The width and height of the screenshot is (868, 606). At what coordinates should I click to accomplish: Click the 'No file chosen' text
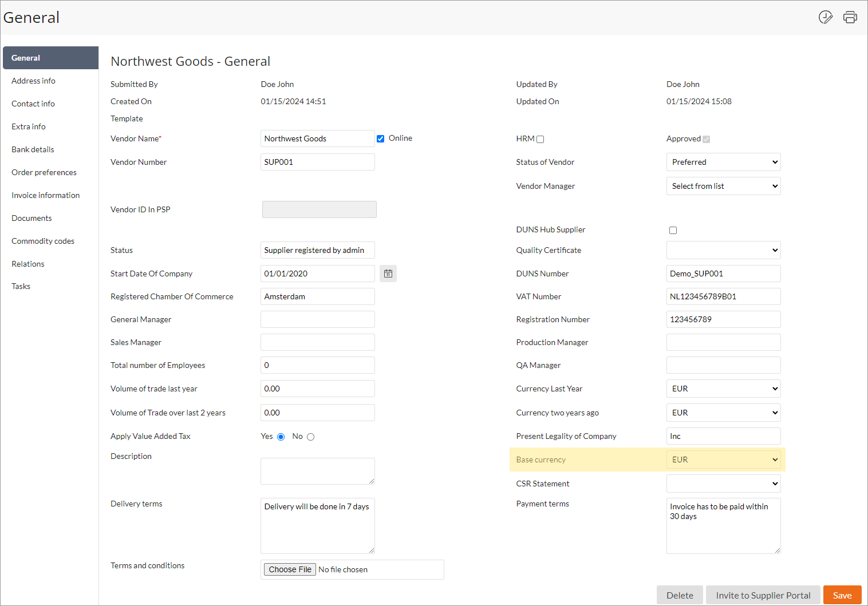[343, 569]
